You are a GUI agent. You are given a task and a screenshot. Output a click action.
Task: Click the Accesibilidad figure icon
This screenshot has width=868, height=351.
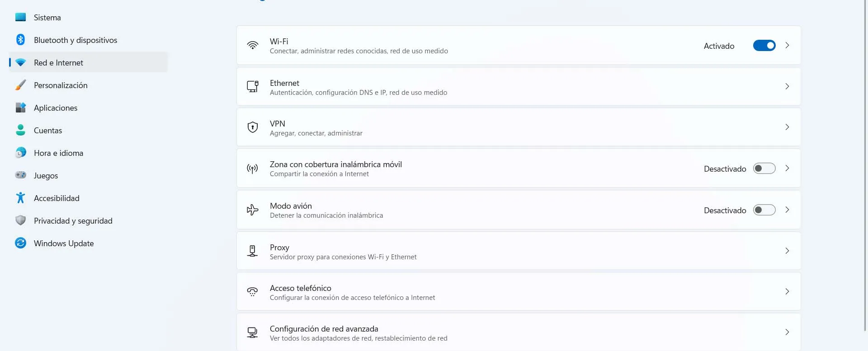click(20, 198)
